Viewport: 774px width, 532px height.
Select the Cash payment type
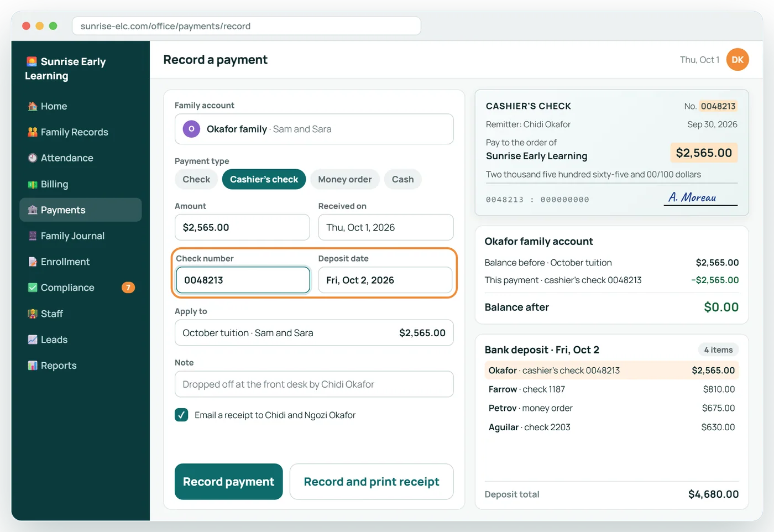pyautogui.click(x=402, y=179)
